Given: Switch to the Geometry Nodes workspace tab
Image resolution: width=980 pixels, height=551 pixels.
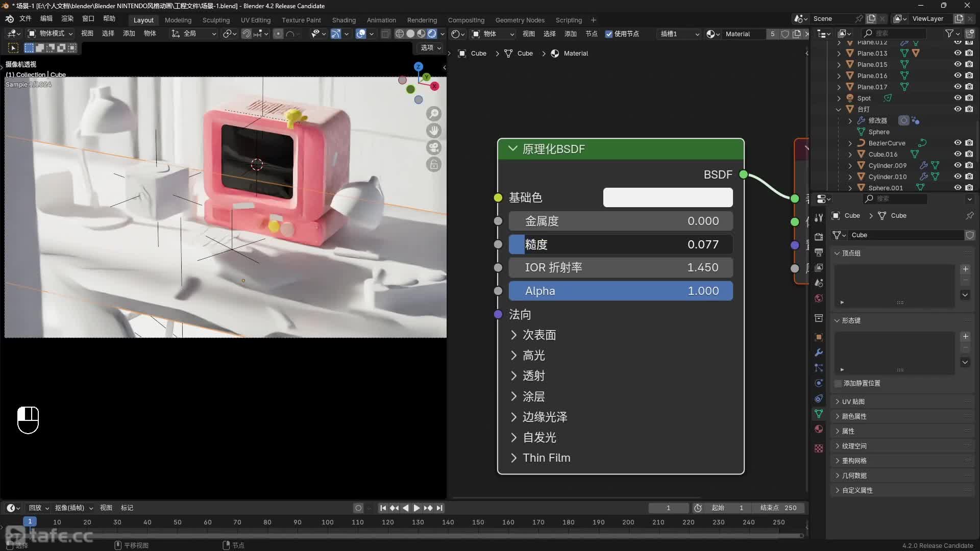Looking at the screenshot, I should pyautogui.click(x=520, y=20).
